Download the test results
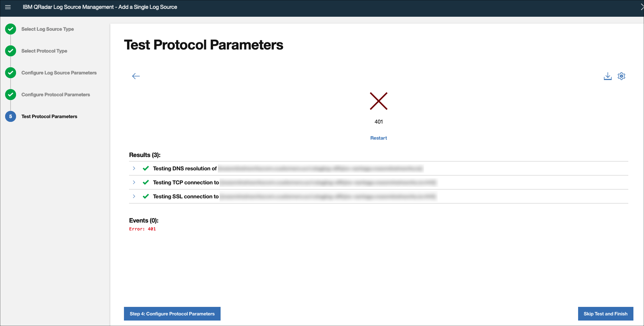Viewport: 644px width, 326px height. pyautogui.click(x=608, y=76)
